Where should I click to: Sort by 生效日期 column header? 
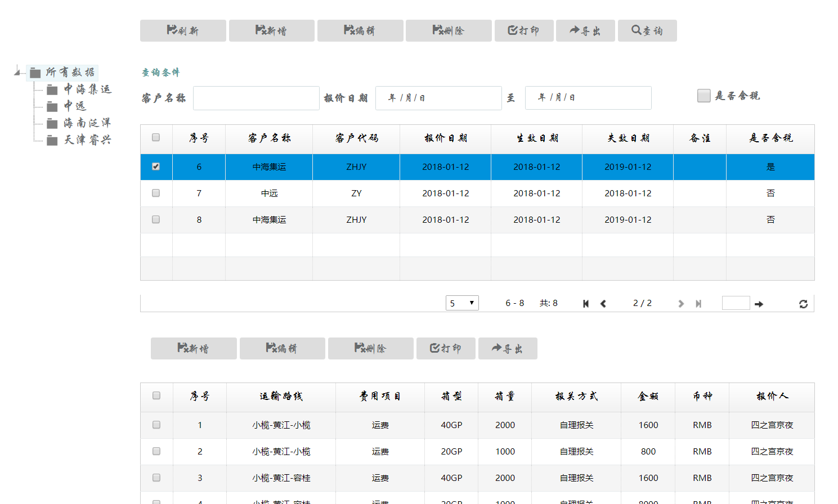click(537, 138)
